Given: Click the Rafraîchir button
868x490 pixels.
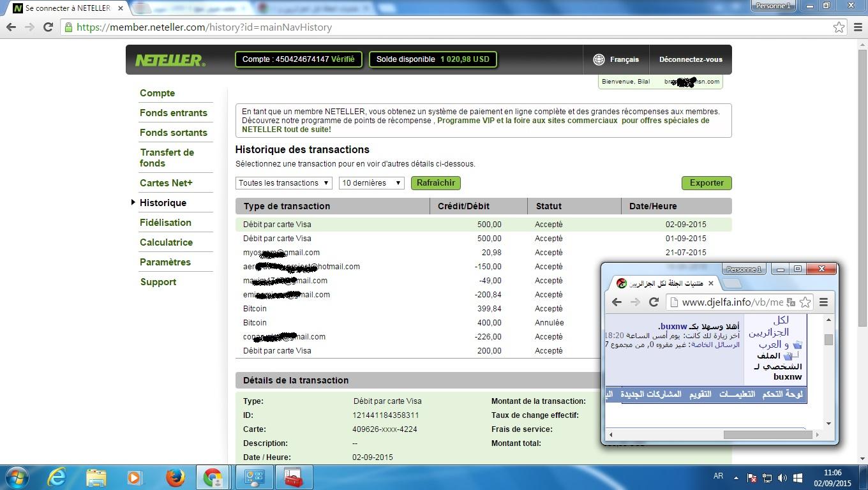Looking at the screenshot, I should 436,183.
